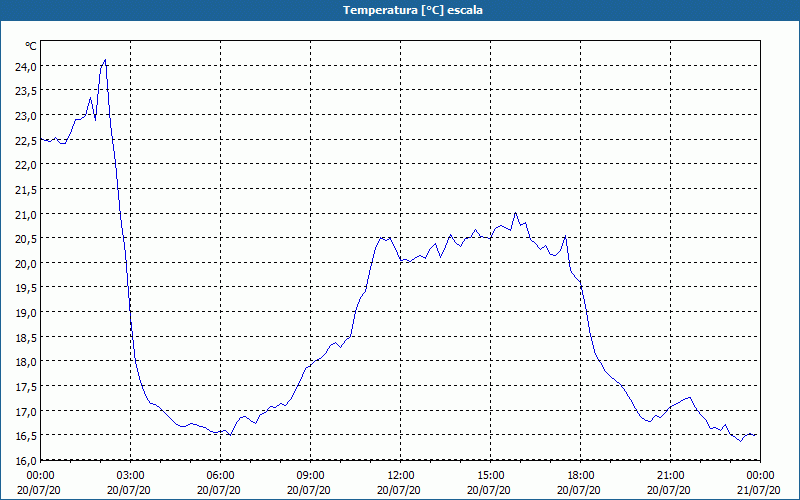This screenshot has height=500, width=800.
Task: Click the 21:00 time axis label
Action: 670,476
